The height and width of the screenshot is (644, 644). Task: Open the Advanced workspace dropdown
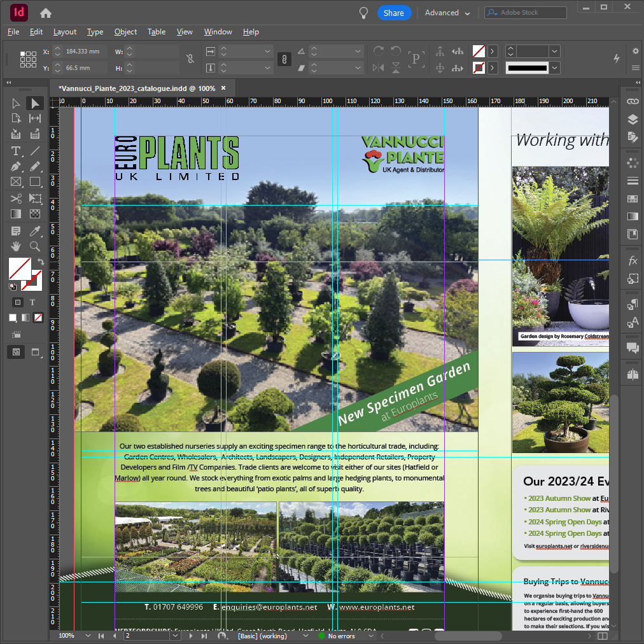pos(447,13)
